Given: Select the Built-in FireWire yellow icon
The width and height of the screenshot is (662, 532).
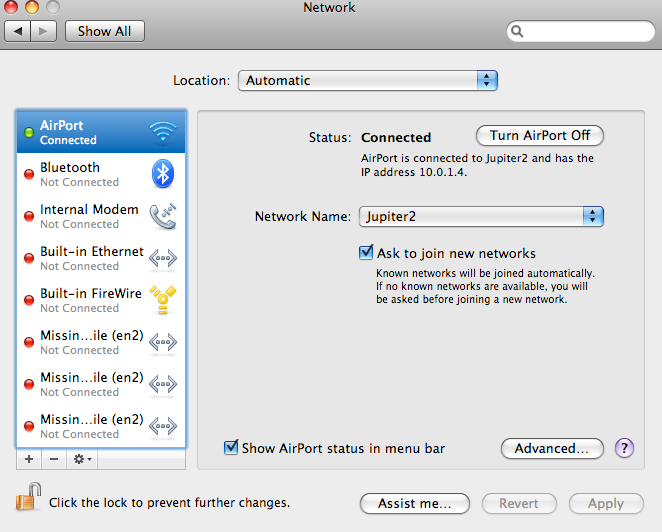Looking at the screenshot, I should (x=162, y=300).
